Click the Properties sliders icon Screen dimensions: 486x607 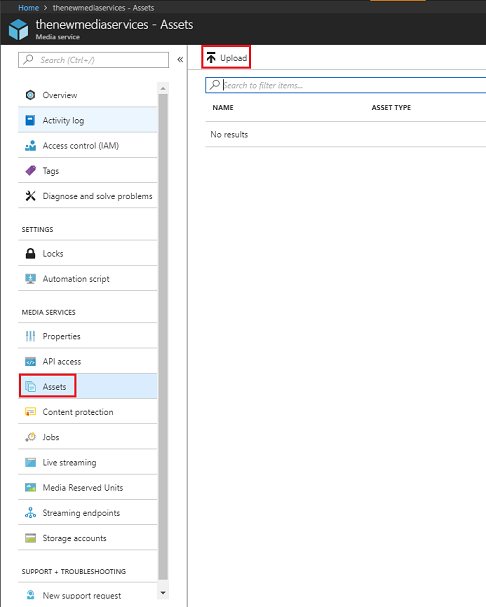point(30,336)
